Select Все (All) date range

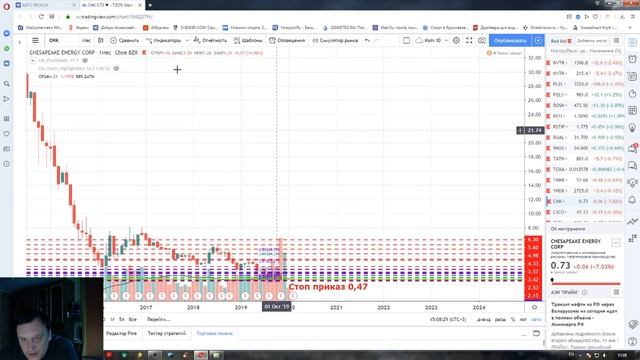133,320
